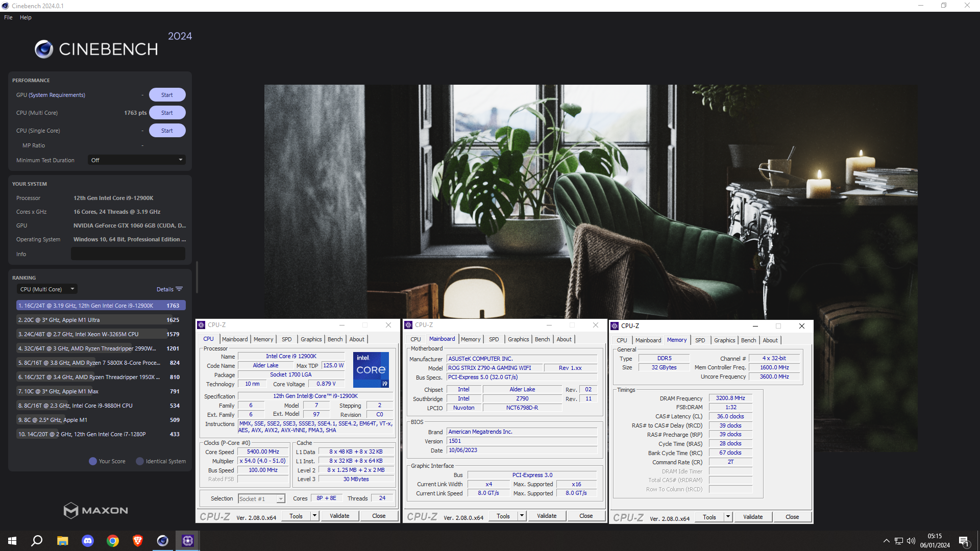980x551 pixels.
Task: Open the File menu
Action: pyautogui.click(x=8, y=17)
